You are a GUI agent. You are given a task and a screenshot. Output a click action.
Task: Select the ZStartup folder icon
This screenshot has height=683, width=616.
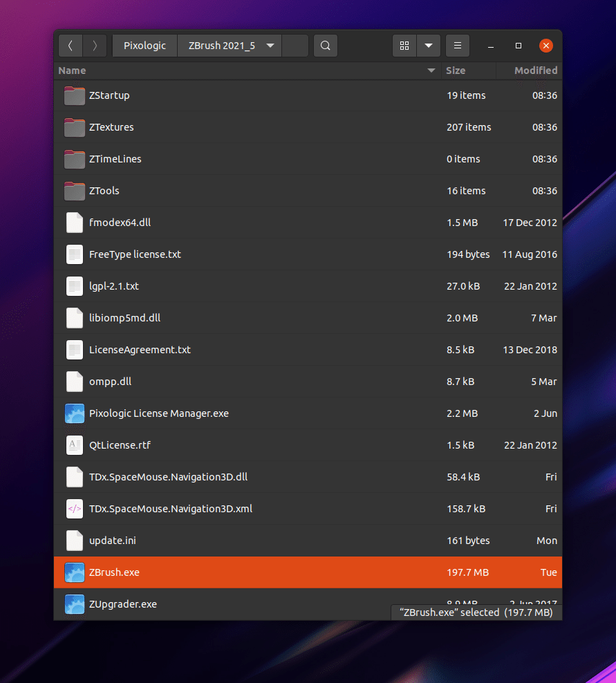pos(75,95)
